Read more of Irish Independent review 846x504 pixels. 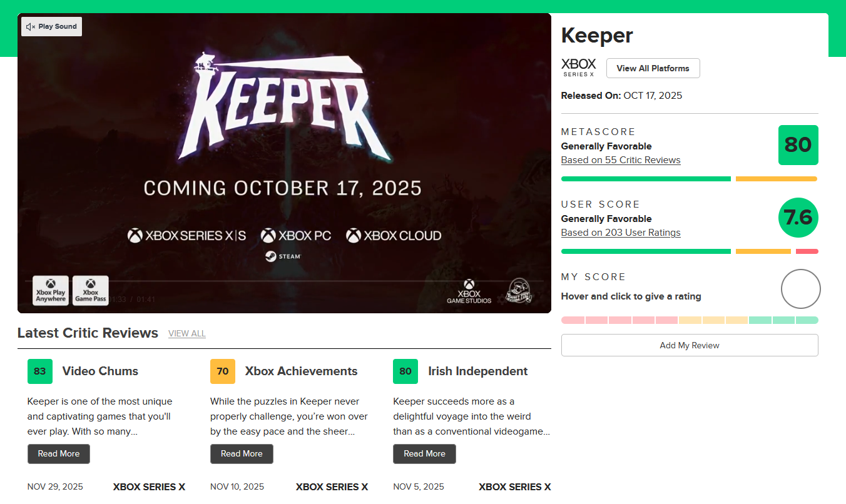(x=424, y=454)
